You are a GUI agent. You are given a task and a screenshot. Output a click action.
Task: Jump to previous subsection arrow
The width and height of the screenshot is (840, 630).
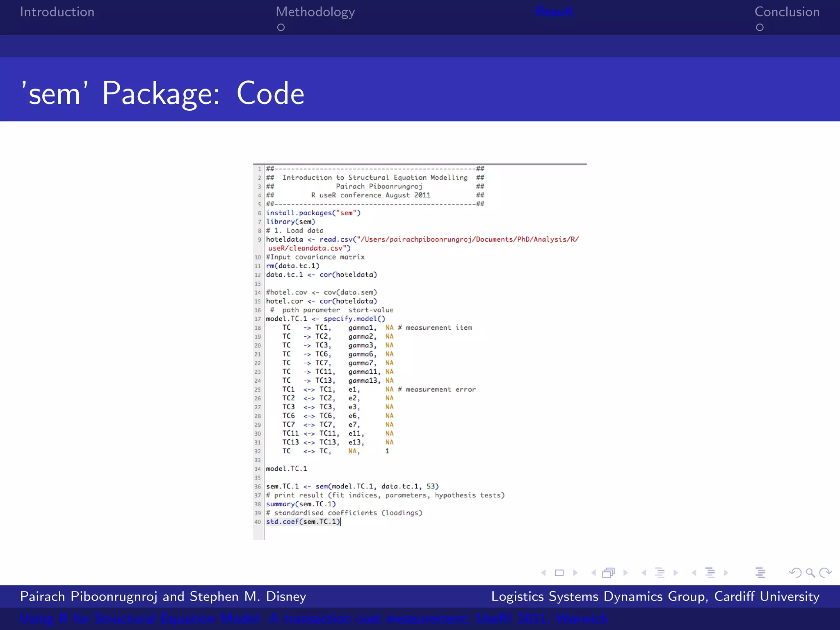[x=644, y=573]
